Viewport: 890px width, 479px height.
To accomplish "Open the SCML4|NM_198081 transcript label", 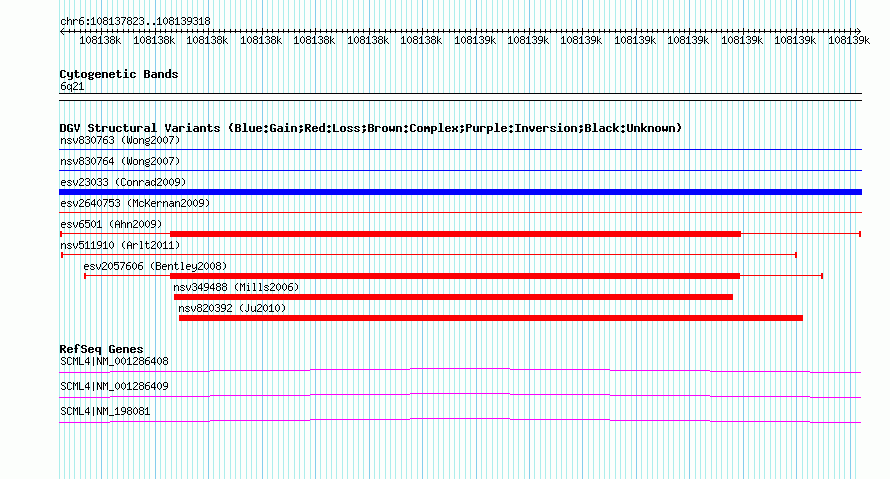I will pos(105,411).
